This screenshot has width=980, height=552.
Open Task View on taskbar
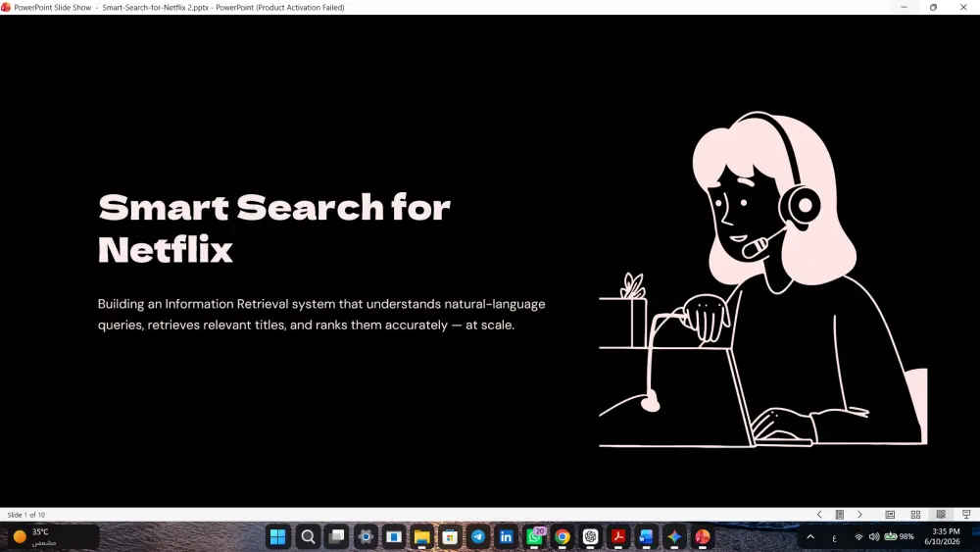[x=337, y=537]
